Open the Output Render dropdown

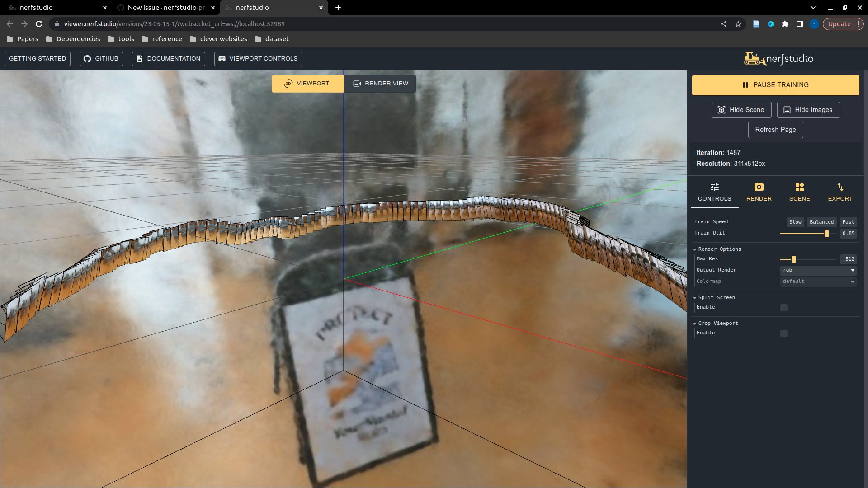click(818, 270)
